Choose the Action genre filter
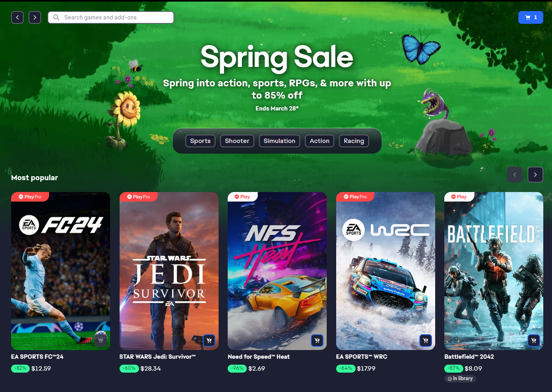Screen dimensions: 552x392 [x=320, y=141]
